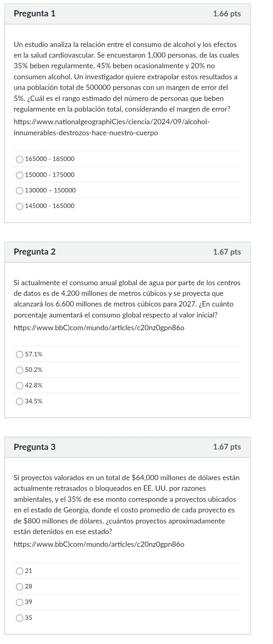
Task: Select the 34.5% radio button
Action: pyautogui.click(x=20, y=401)
